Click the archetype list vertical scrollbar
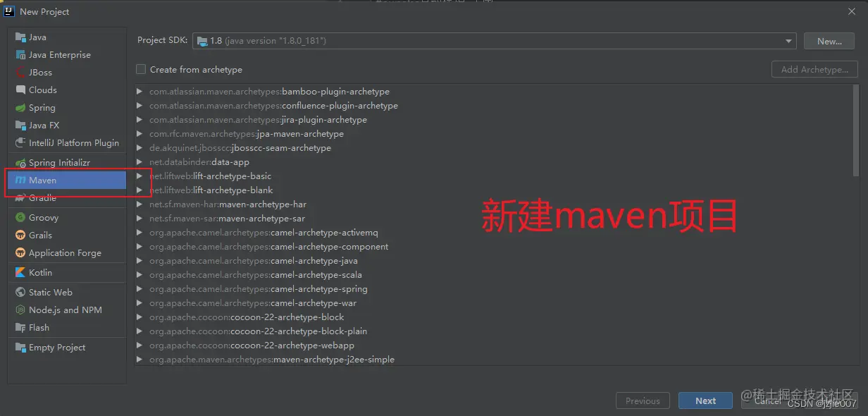The width and height of the screenshot is (868, 416). (x=855, y=130)
